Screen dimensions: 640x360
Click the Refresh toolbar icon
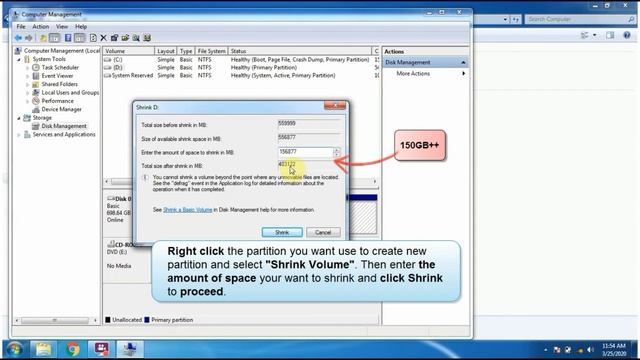click(x=93, y=38)
